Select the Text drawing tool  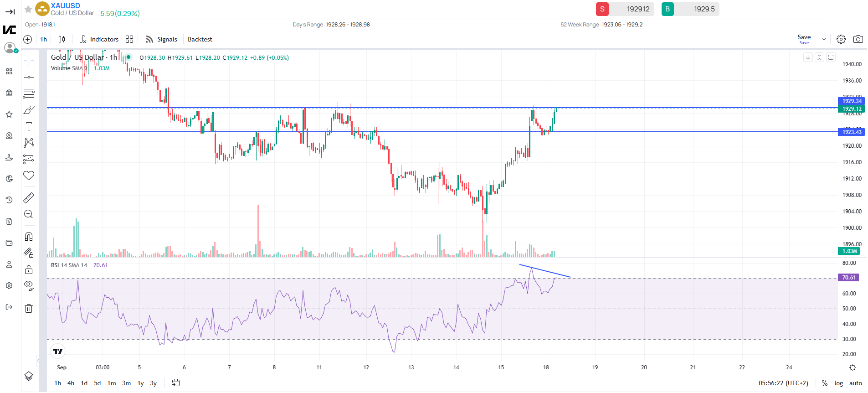(x=29, y=126)
